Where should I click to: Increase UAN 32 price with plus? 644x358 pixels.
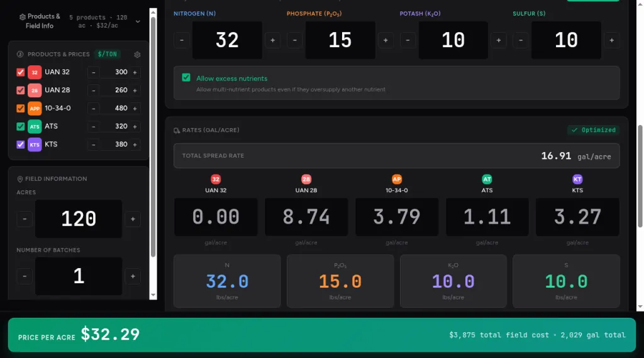(135, 72)
